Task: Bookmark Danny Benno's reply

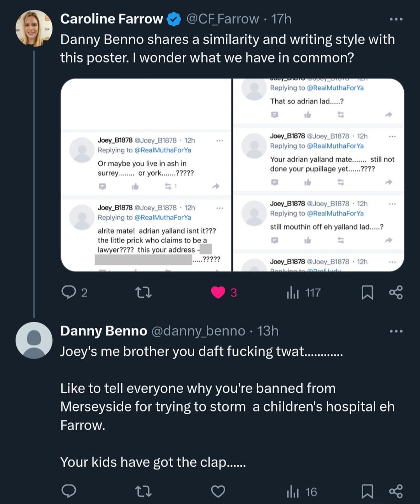Action: (x=367, y=492)
